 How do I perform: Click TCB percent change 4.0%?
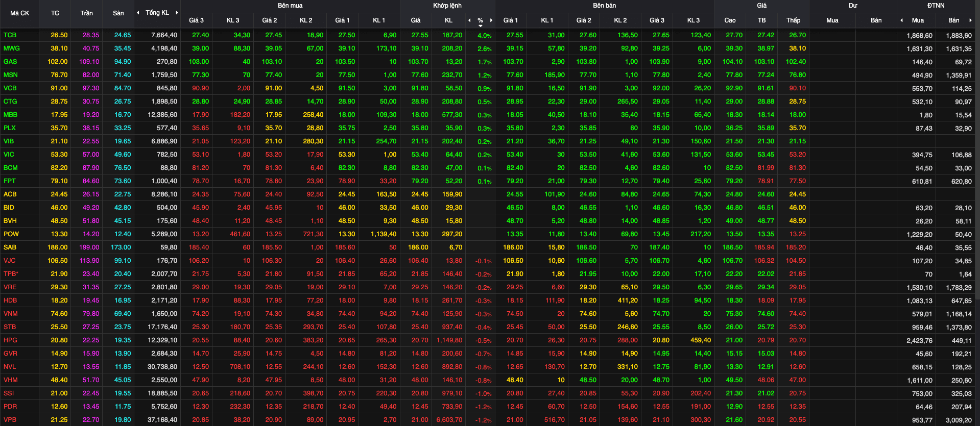[485, 36]
